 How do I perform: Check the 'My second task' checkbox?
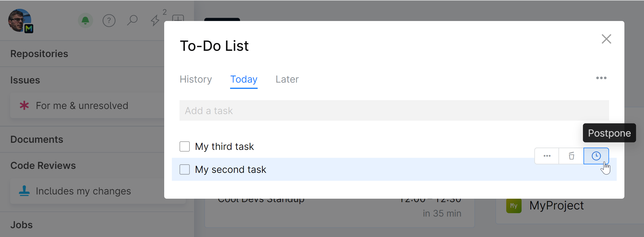tap(185, 169)
